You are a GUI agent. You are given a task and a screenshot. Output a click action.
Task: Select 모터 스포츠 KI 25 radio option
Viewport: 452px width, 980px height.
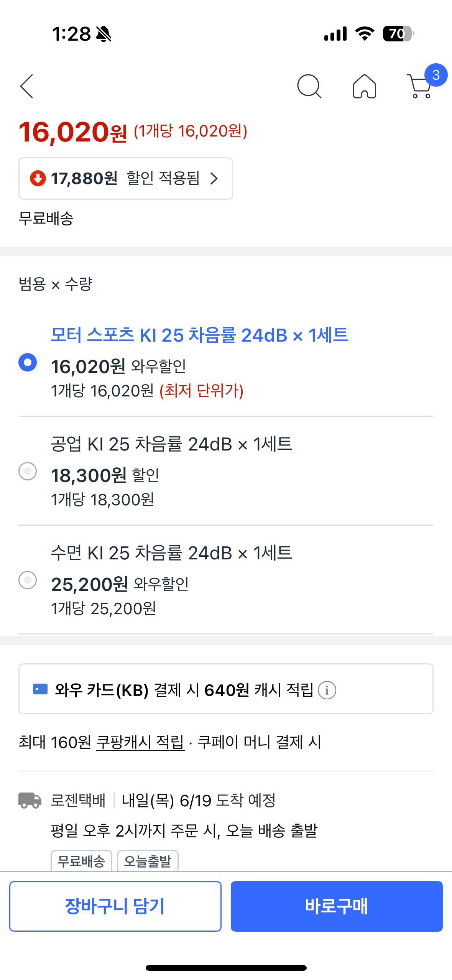tap(28, 362)
